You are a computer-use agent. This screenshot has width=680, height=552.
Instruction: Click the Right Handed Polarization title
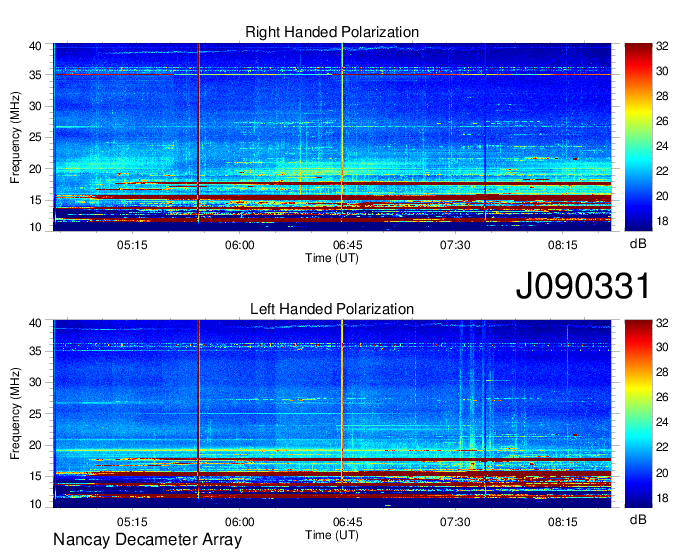[332, 32]
